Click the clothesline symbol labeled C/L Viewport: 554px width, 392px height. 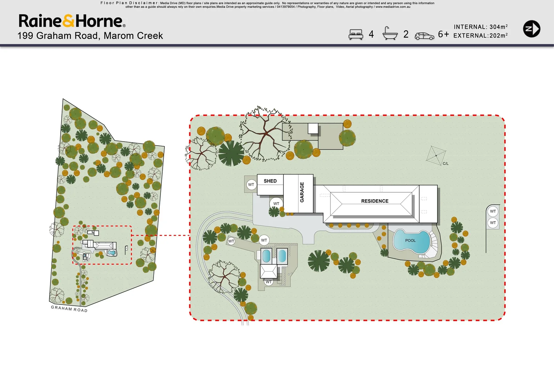click(x=436, y=156)
